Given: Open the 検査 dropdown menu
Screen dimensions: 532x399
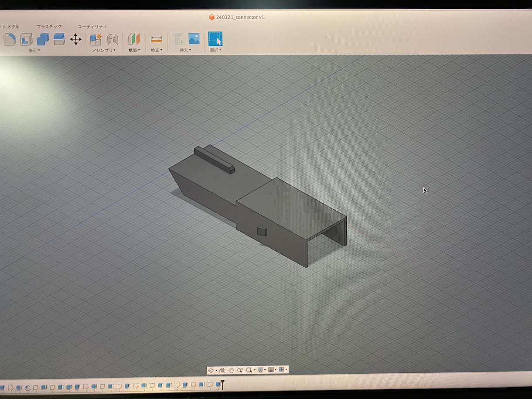Looking at the screenshot, I should click(157, 51).
